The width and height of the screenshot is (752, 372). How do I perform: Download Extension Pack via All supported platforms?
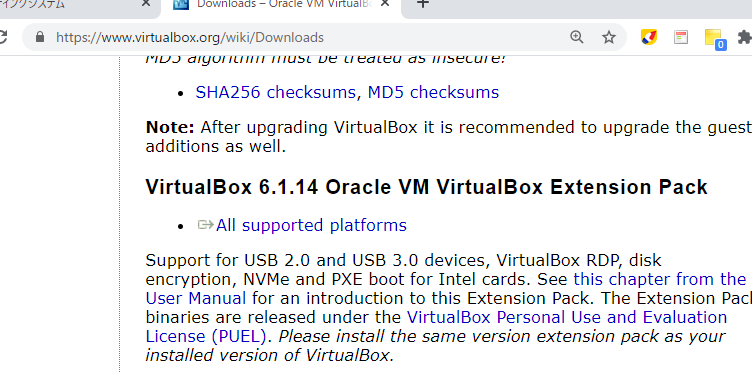click(311, 225)
